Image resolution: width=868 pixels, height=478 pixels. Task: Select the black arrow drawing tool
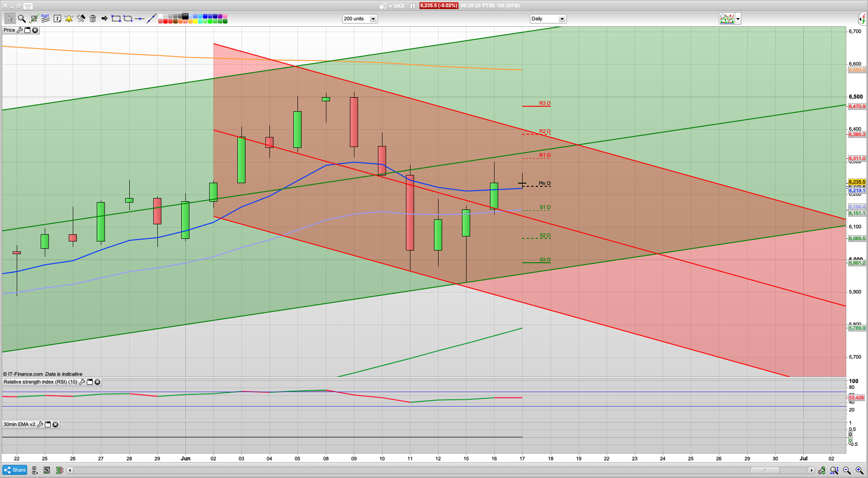(x=104, y=19)
